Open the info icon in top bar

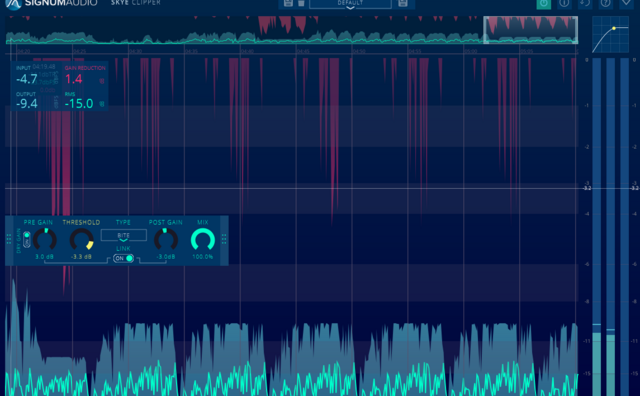tap(564, 3)
